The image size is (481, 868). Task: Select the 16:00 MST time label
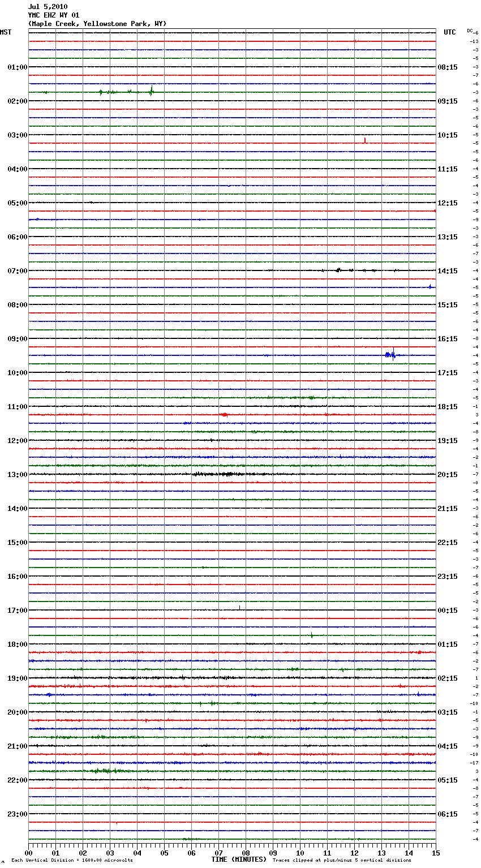pyautogui.click(x=18, y=577)
